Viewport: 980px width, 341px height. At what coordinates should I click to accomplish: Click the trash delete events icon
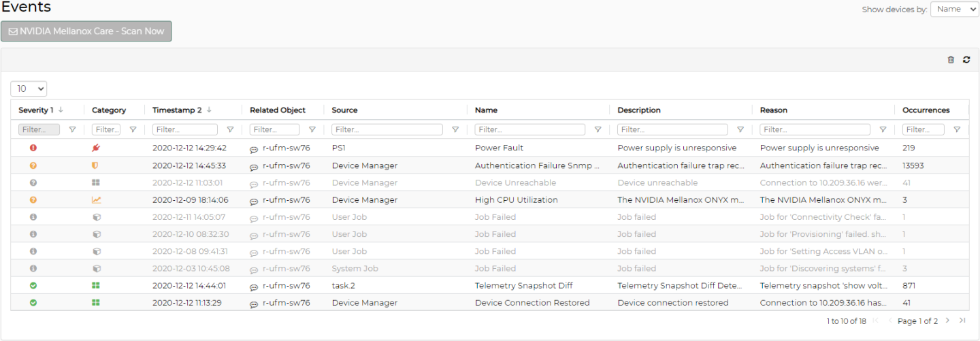click(x=951, y=60)
